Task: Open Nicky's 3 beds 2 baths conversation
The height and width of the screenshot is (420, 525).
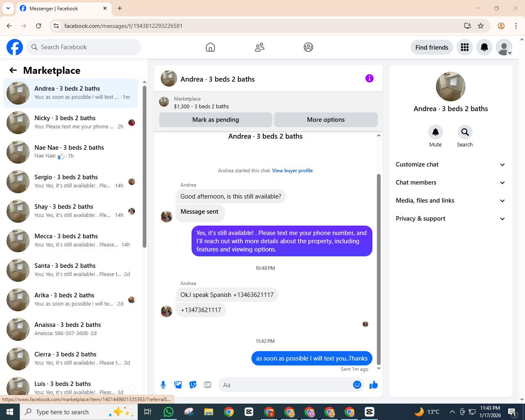Action: click(x=71, y=123)
